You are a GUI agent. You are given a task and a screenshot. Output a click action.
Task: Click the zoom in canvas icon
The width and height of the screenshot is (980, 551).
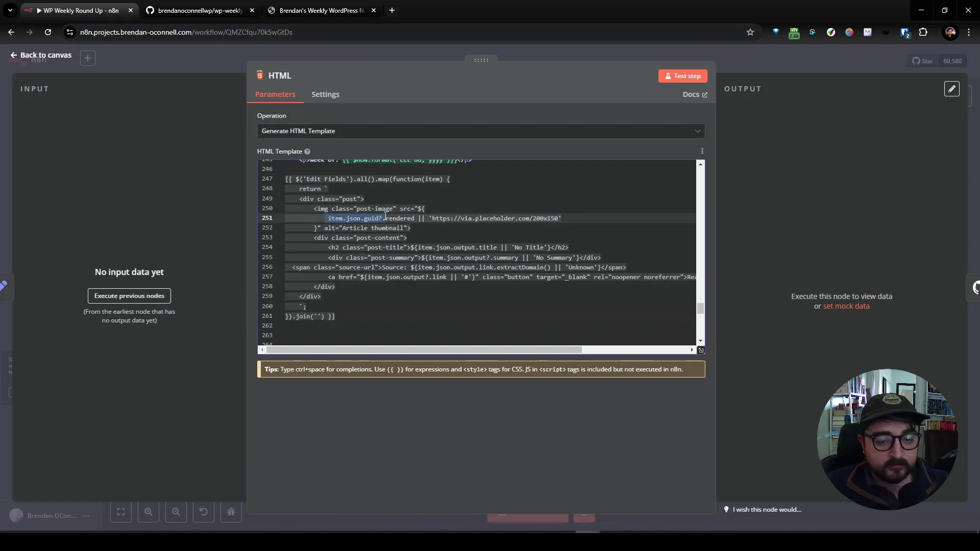[149, 512]
